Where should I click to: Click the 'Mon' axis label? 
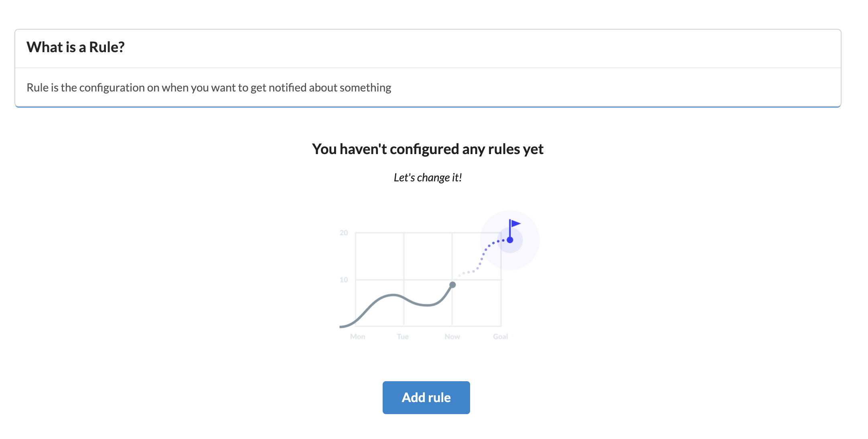click(x=357, y=336)
